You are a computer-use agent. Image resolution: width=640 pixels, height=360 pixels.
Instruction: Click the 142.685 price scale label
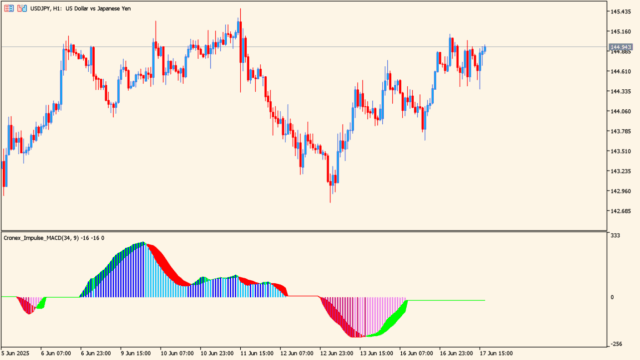620,211
